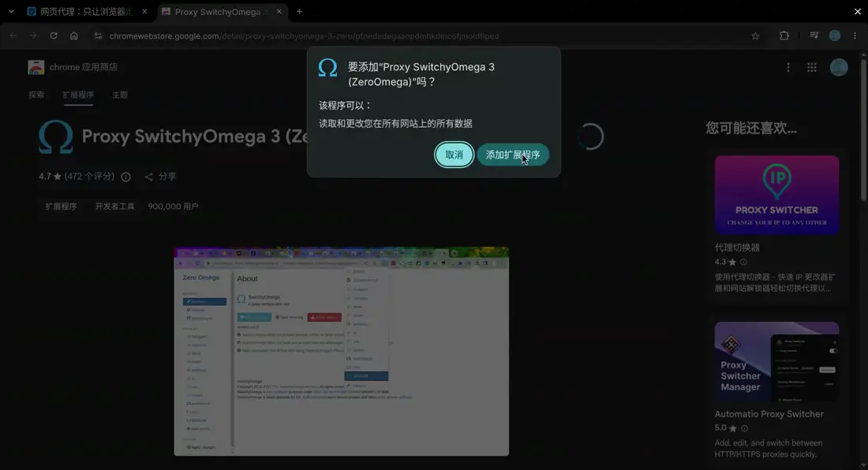This screenshot has height=470, width=868.
Task: Focus the chromewebstore URL address bar
Action: (x=304, y=36)
